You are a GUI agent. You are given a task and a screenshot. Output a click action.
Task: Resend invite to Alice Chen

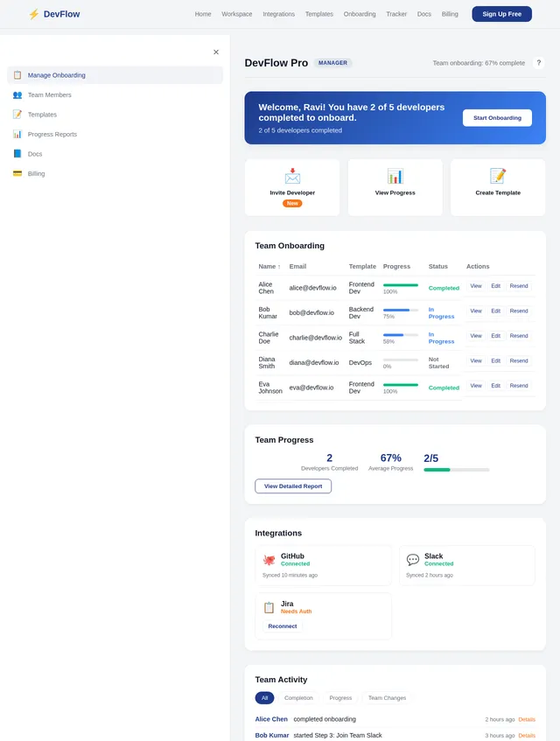pyautogui.click(x=519, y=286)
